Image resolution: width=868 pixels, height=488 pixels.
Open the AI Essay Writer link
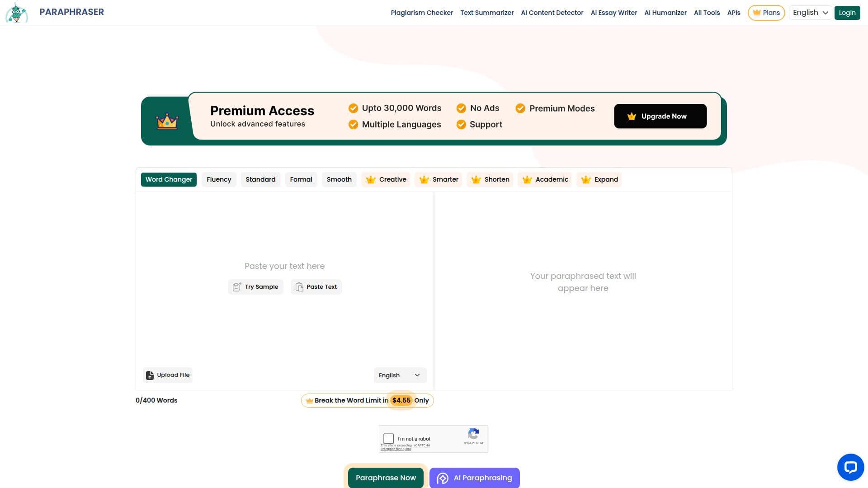[x=614, y=13]
